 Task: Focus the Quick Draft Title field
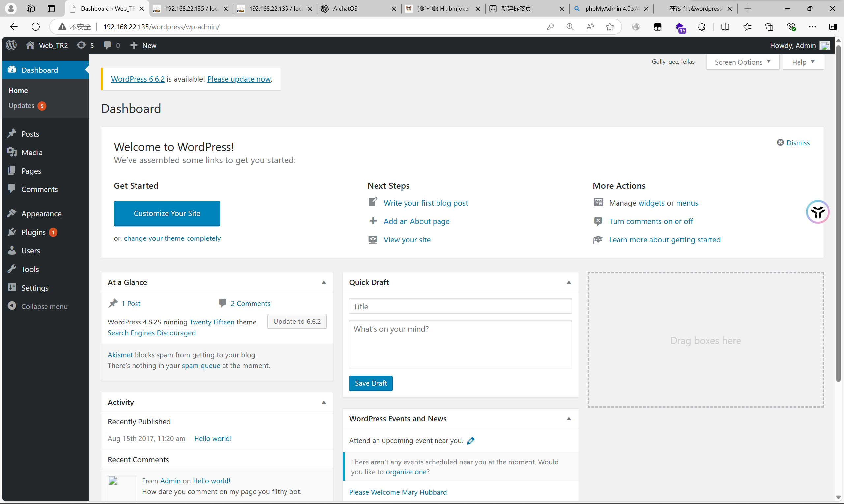point(460,306)
